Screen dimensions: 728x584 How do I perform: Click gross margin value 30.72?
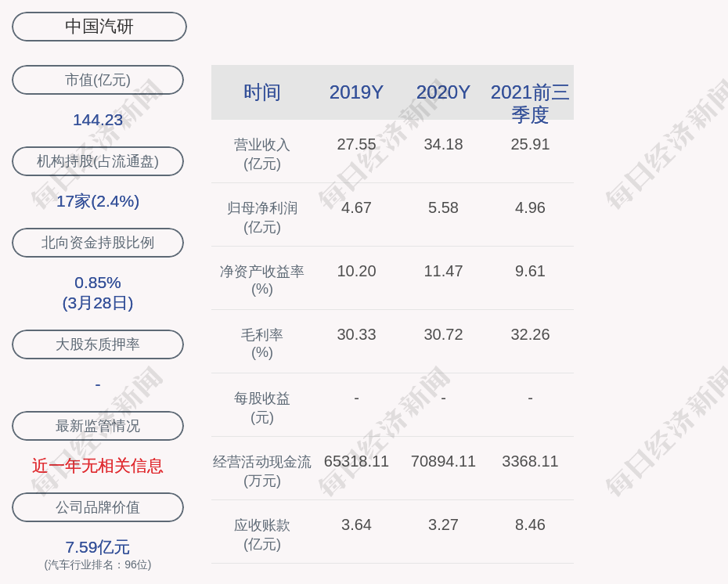coord(443,334)
